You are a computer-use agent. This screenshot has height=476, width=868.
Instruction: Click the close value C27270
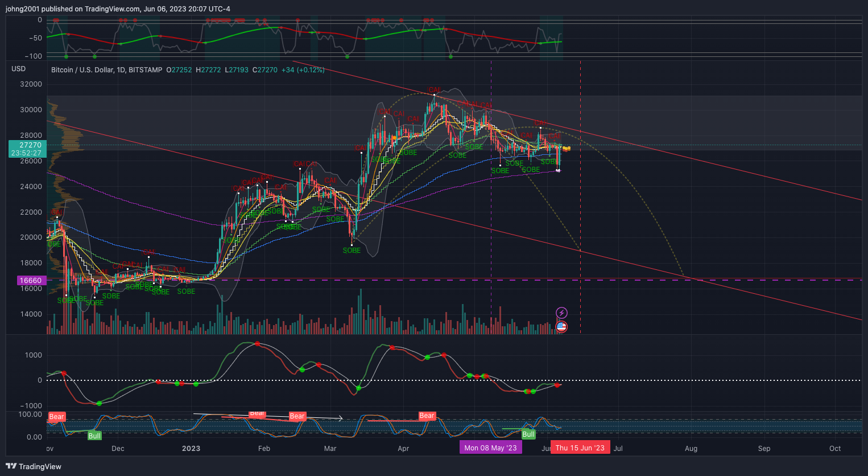[x=265, y=70]
